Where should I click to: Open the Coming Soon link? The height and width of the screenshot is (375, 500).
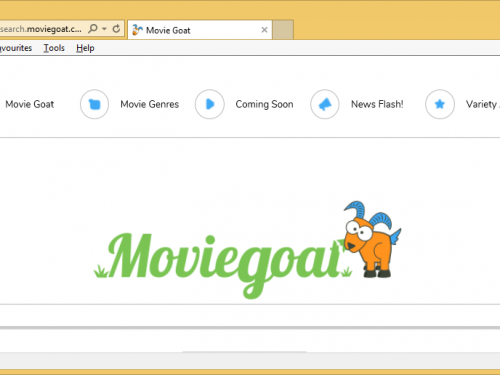[264, 104]
